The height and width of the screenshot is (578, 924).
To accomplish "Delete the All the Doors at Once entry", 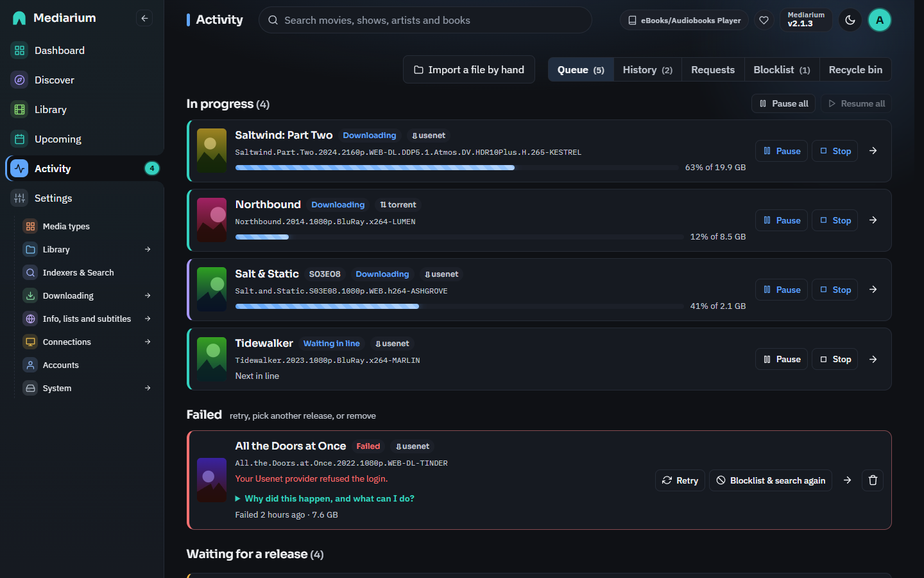I will click(873, 480).
